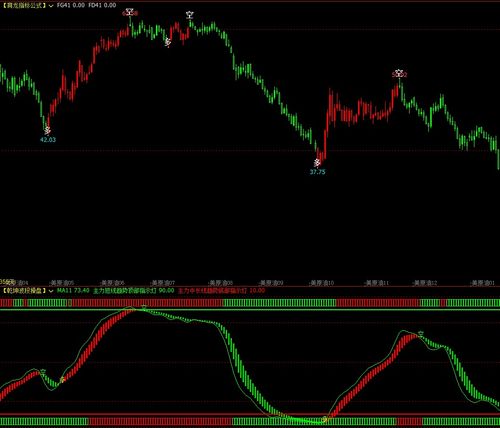The width and height of the screenshot is (500, 428).
Task: Select the 多 buy marker above 42.03
Action: pyautogui.click(x=48, y=130)
